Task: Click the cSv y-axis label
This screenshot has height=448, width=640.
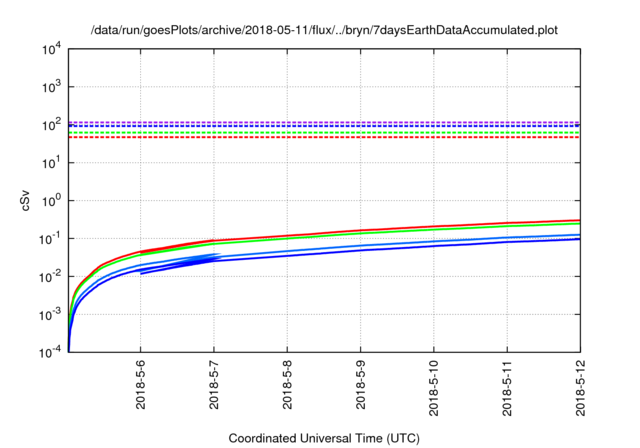Action: coord(25,201)
